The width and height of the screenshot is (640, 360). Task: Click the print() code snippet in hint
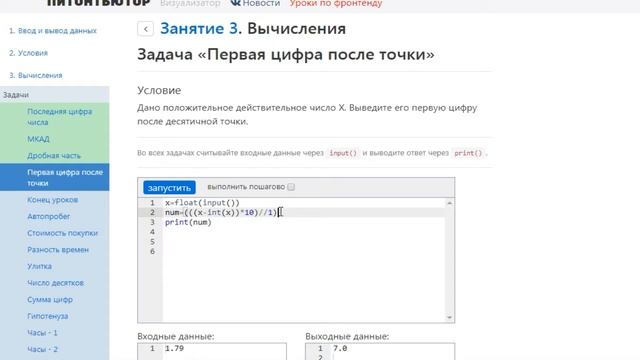468,153
